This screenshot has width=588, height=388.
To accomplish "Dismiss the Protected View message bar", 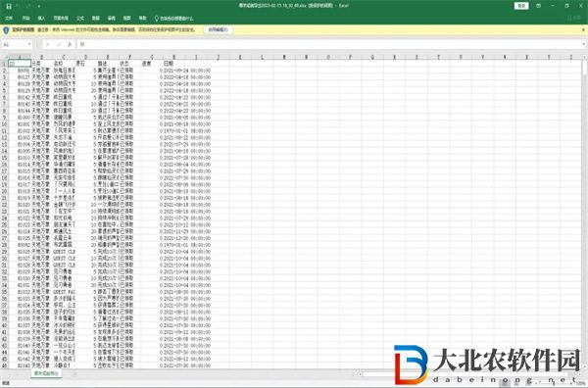I will 583,29.
